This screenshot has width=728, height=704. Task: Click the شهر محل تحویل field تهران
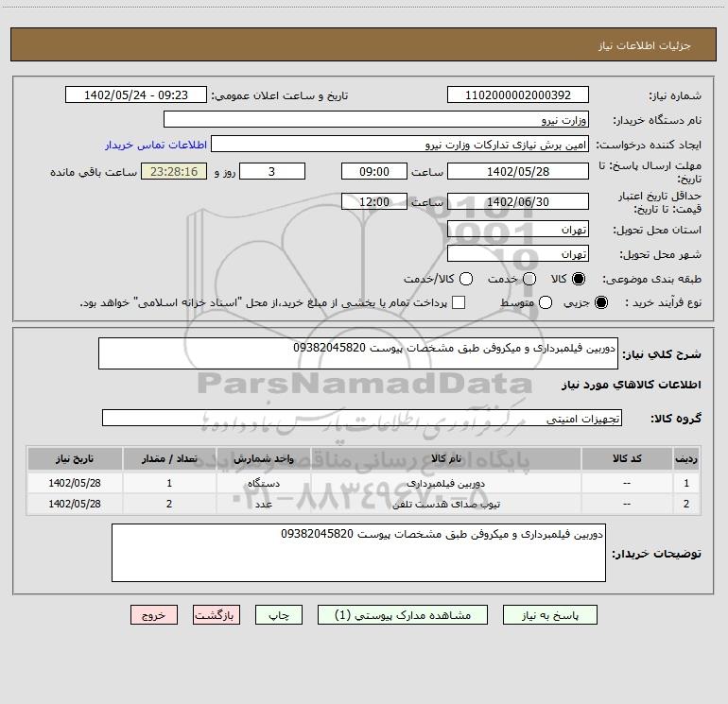click(x=518, y=254)
